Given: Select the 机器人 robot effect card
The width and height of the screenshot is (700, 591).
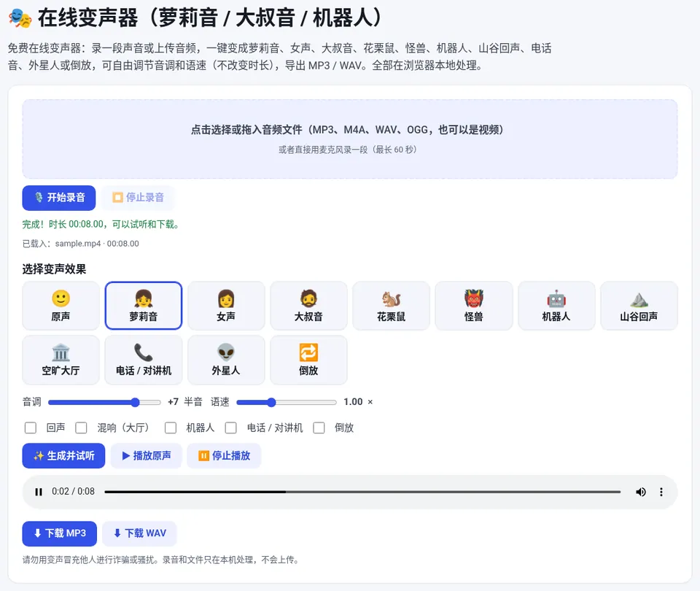Looking at the screenshot, I should [556, 306].
